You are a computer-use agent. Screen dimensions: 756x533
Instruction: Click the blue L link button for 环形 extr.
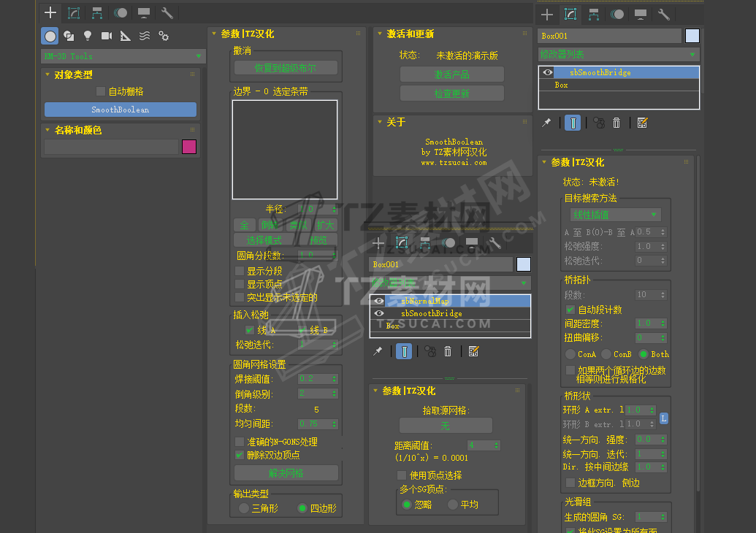tap(664, 418)
